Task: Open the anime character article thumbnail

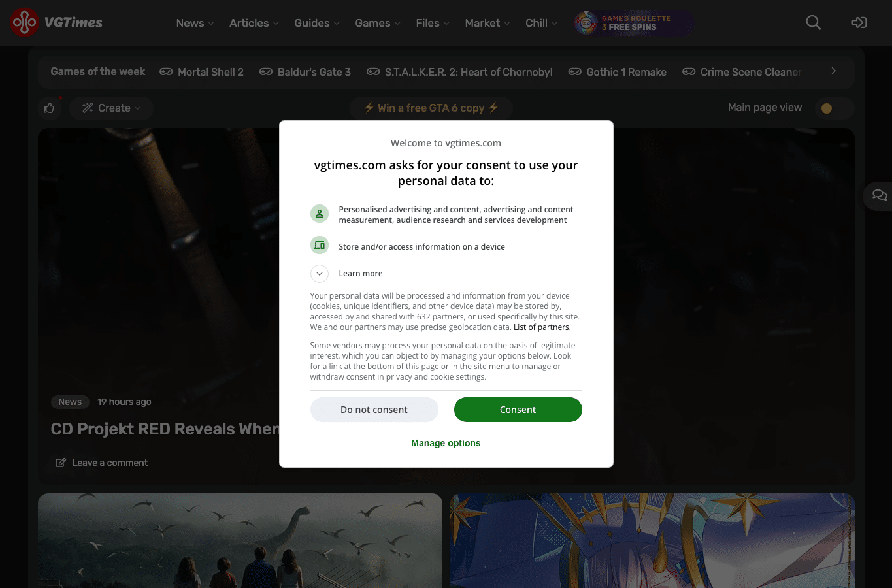Action: point(652,540)
